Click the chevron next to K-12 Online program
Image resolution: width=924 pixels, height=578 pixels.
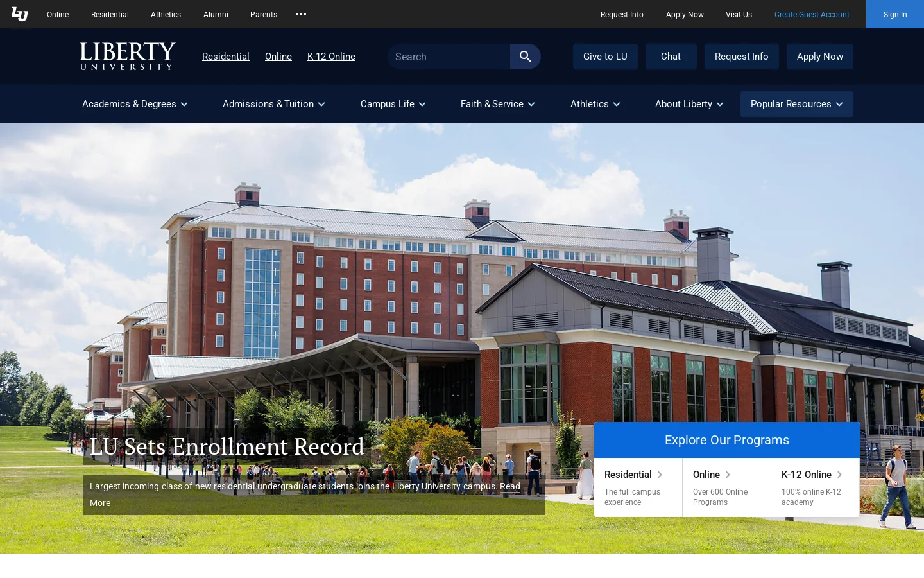click(x=839, y=475)
